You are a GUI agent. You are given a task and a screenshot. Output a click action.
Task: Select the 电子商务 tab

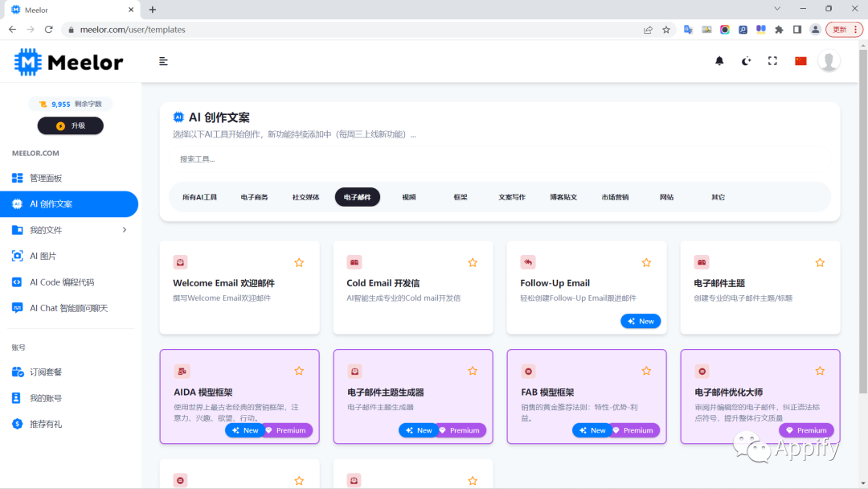[254, 197]
